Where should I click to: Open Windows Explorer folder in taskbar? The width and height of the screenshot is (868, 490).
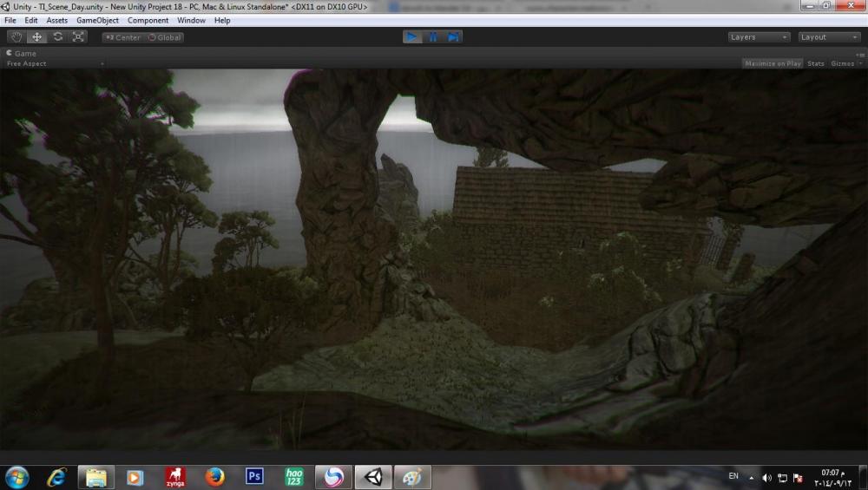(95, 477)
